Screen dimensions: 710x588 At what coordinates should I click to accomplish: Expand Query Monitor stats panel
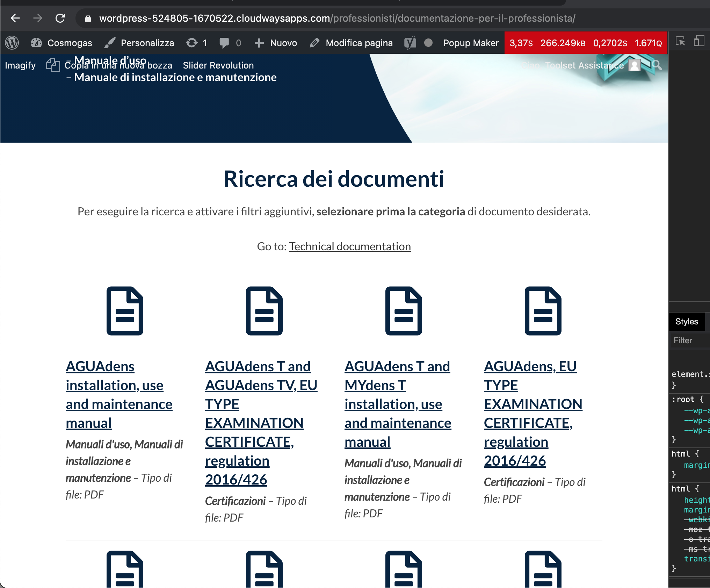click(x=586, y=43)
